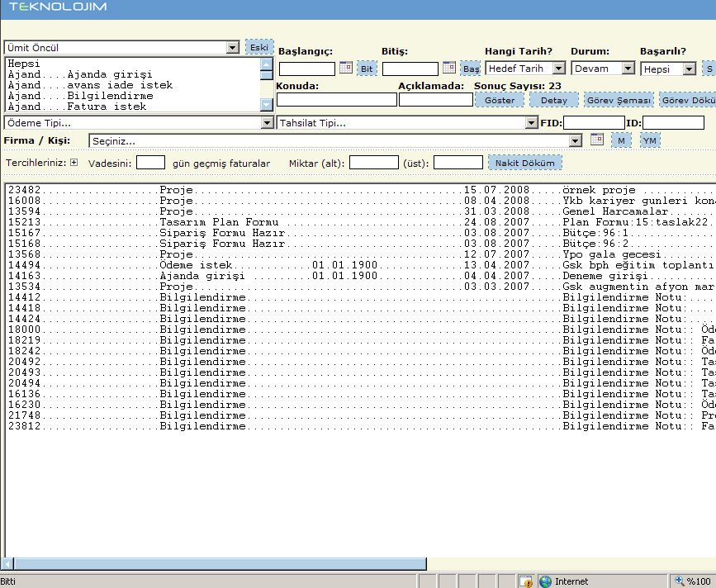The image size is (716, 588).
Task: Select Fatura istek in type list
Action: (x=132, y=107)
